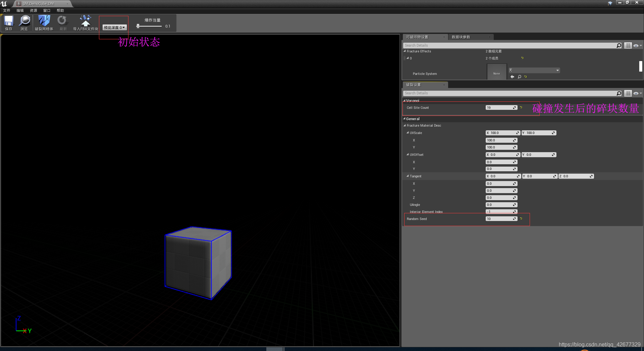Click the upper details panel scrollbar
This screenshot has height=351, width=644.
[x=641, y=66]
